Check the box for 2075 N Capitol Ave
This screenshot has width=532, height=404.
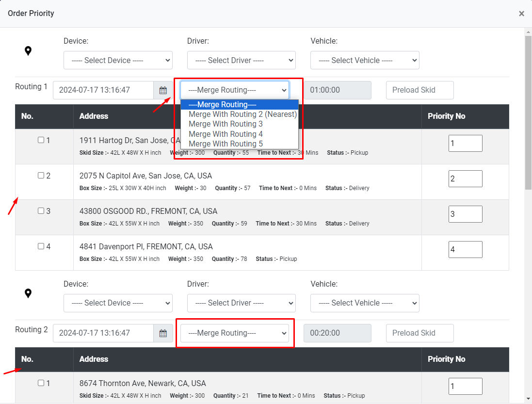pyautogui.click(x=41, y=176)
